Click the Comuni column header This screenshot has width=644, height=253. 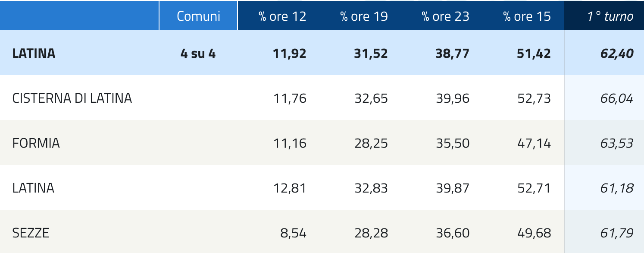(198, 16)
